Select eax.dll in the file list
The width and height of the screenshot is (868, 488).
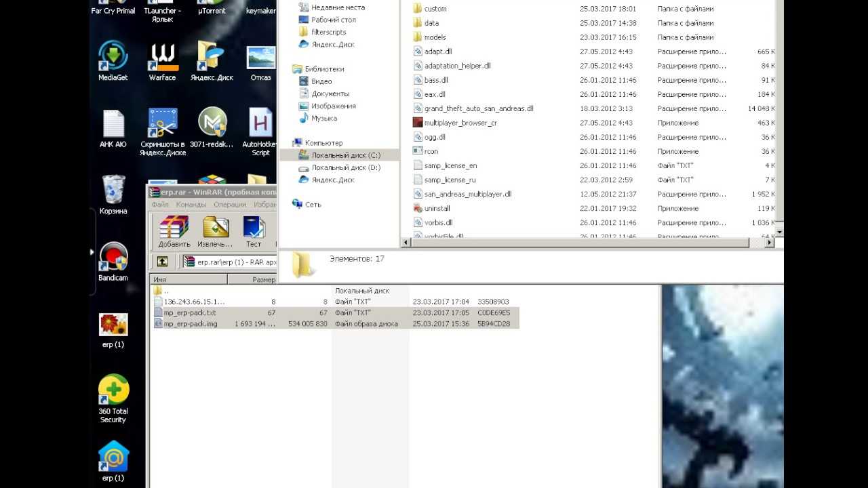pos(429,94)
